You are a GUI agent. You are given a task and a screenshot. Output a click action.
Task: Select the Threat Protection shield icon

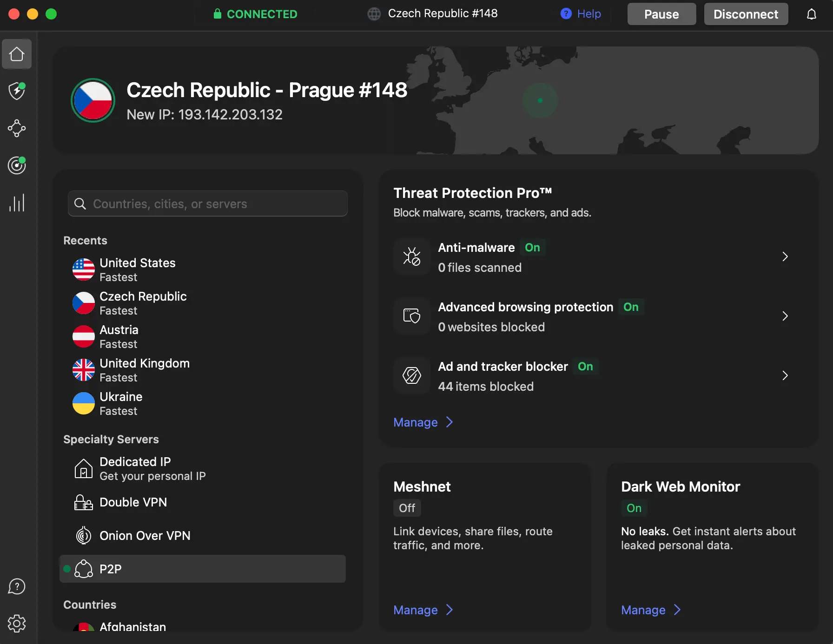17,91
